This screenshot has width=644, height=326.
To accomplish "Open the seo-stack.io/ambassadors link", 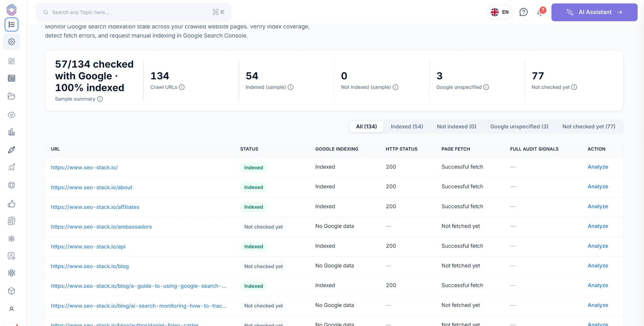I will click(x=101, y=227).
